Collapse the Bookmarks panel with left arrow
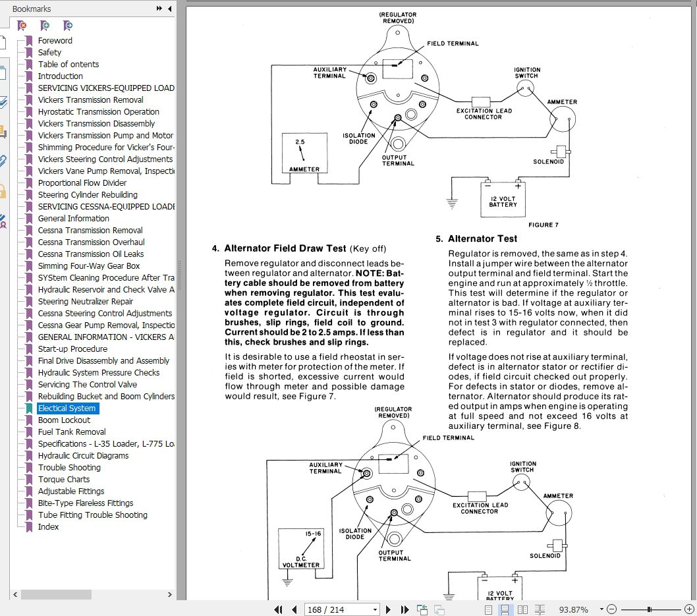This screenshot has width=697, height=616. tap(170, 9)
